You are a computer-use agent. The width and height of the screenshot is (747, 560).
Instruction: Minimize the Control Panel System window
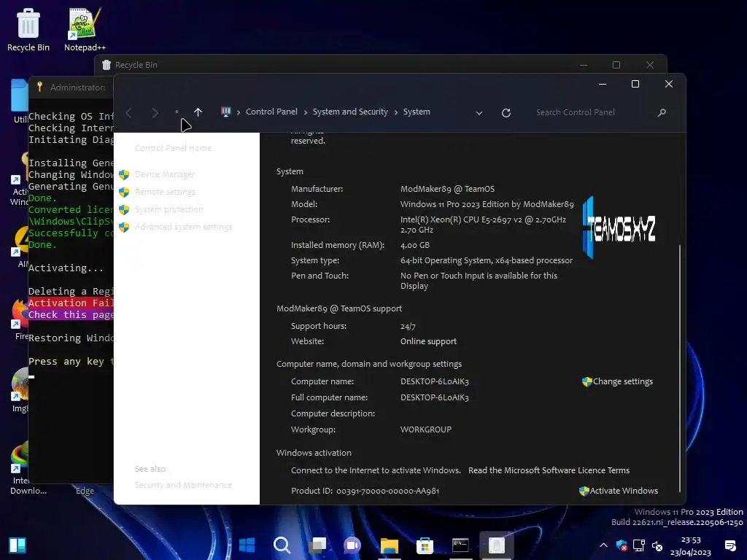click(602, 84)
